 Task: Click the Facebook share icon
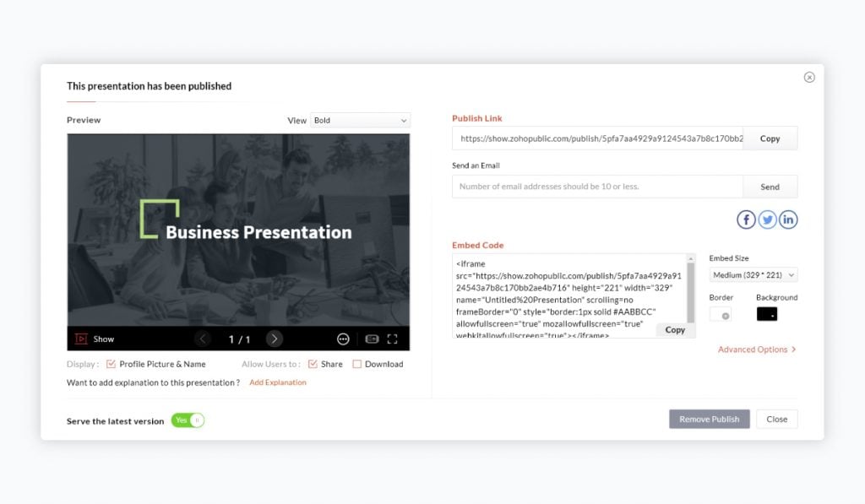746,219
